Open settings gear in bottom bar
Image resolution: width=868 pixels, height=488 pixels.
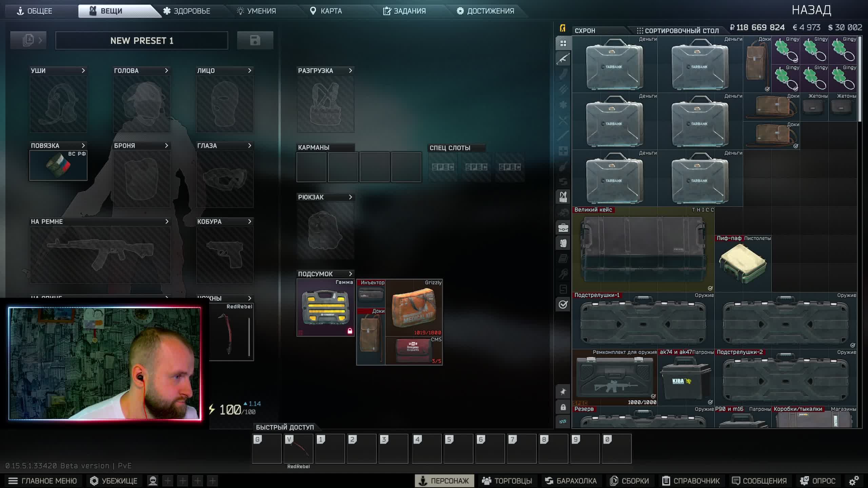tap(854, 481)
